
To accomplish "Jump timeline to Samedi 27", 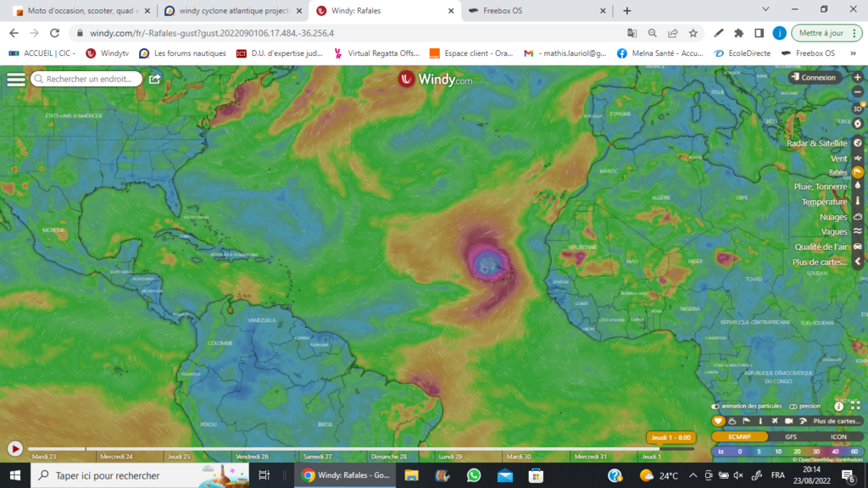I will coord(318,457).
